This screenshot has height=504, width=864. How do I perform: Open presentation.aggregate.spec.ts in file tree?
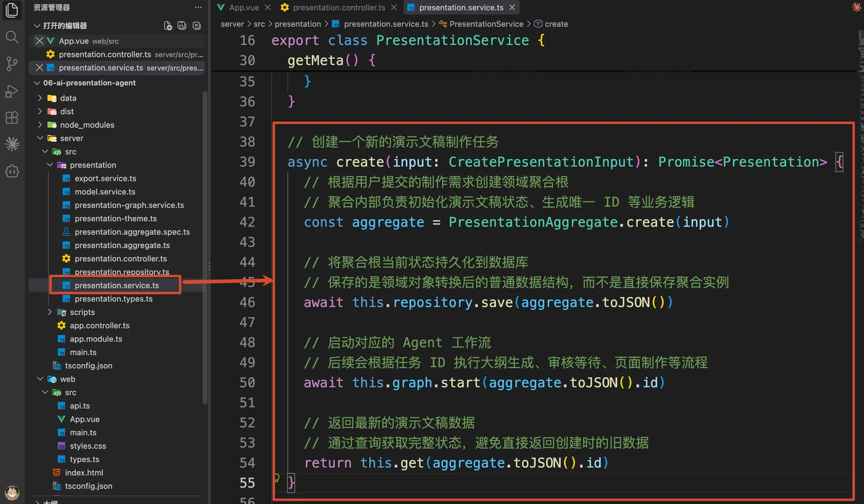(132, 232)
